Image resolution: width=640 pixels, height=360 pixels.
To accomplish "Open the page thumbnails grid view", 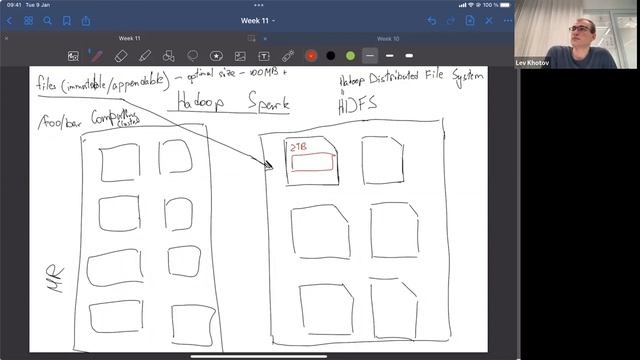I will click(28, 20).
